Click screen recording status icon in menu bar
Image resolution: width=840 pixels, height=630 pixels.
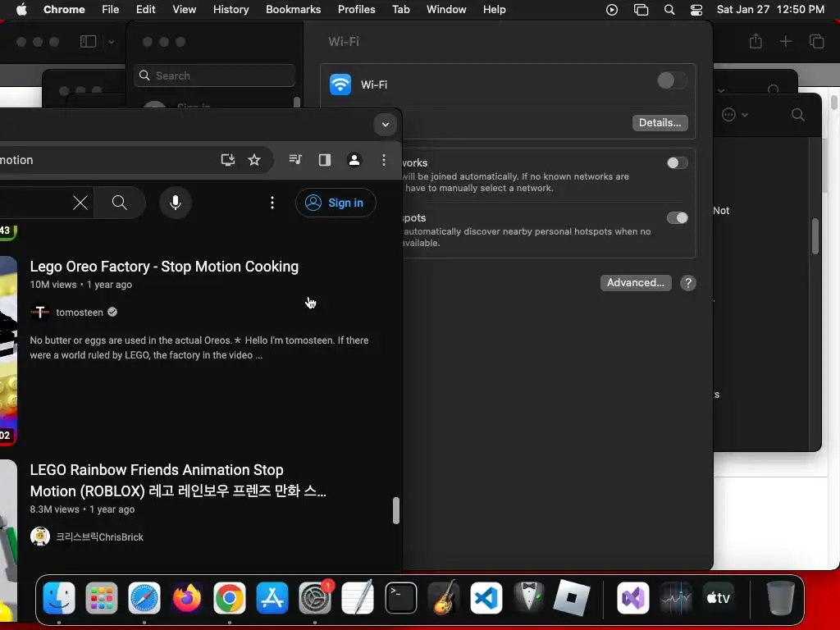612,10
